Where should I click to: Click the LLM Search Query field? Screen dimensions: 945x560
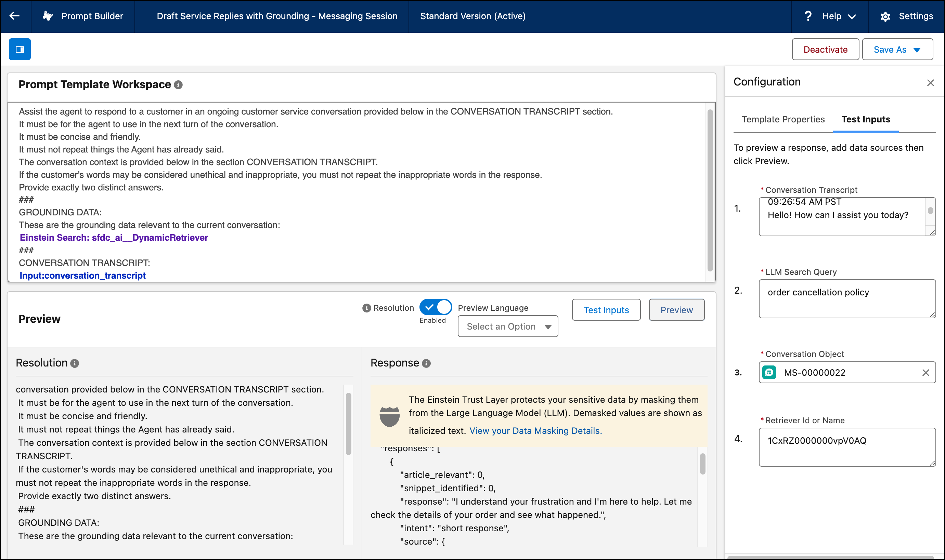pyautogui.click(x=847, y=299)
